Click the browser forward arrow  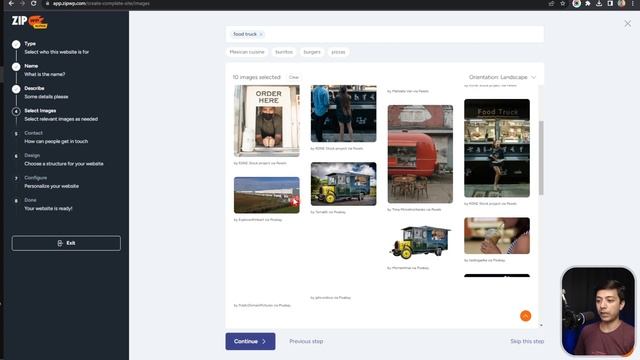[x=22, y=3]
